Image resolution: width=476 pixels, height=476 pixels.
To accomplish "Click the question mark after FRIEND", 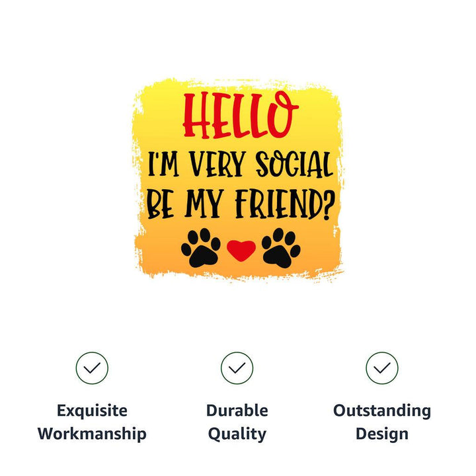I will [x=325, y=205].
